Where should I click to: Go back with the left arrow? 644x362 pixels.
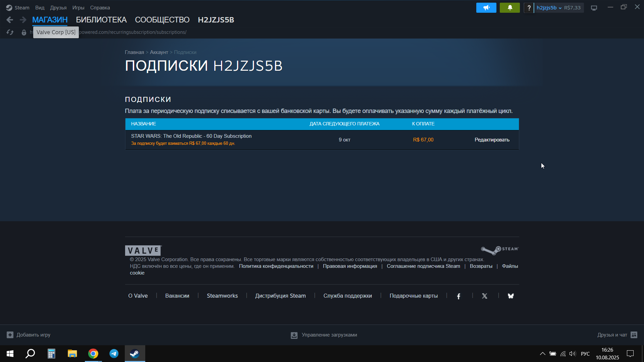tap(10, 20)
